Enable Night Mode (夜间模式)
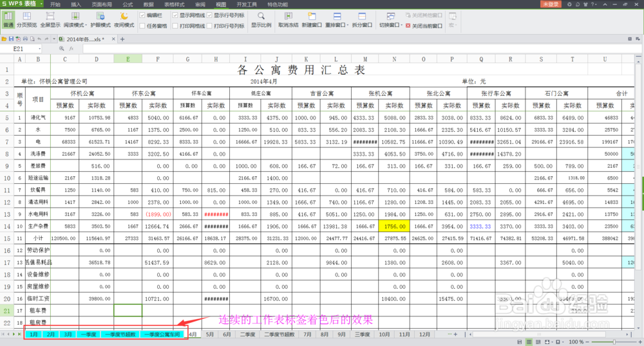 (x=124, y=20)
